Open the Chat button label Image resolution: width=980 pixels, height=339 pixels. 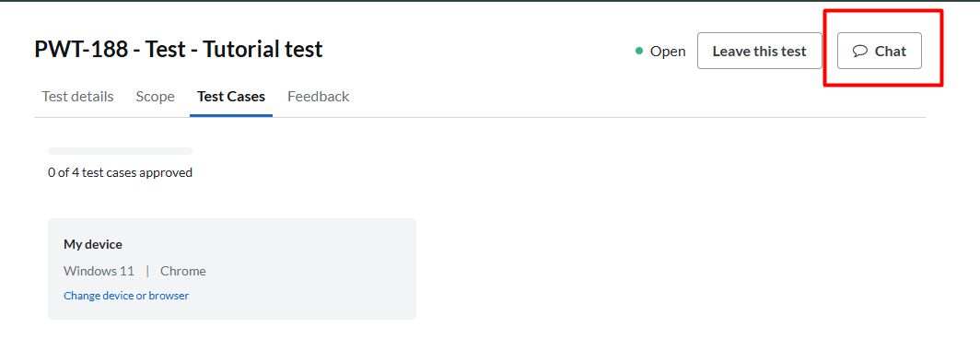point(890,51)
